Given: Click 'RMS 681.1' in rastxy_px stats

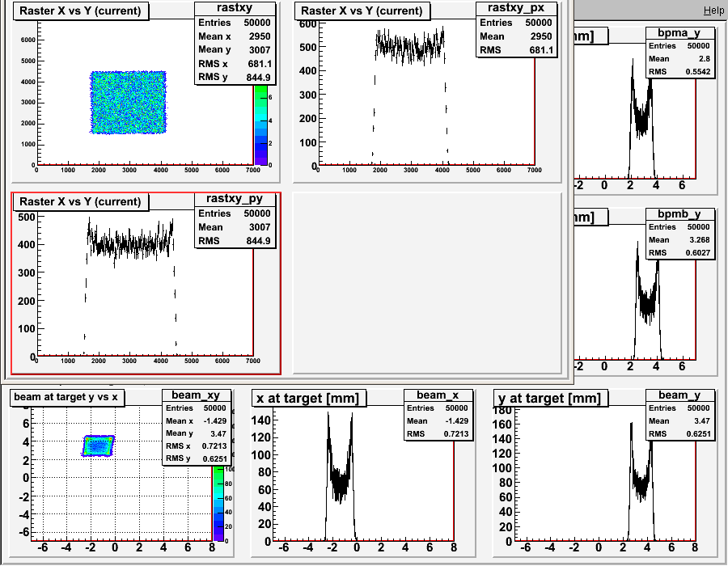Looking at the screenshot, I should click(x=516, y=49).
